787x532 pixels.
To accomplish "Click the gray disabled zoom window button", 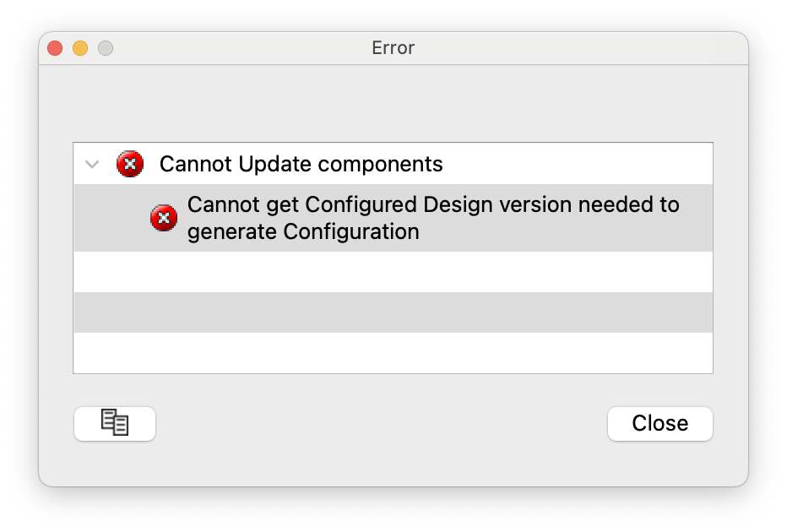I will tap(106, 48).
